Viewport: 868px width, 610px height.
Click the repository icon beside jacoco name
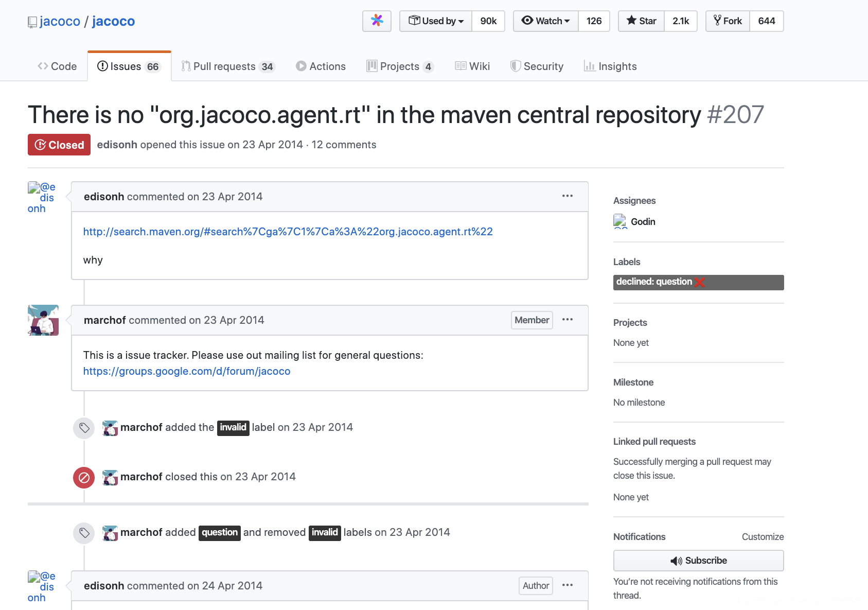[32, 22]
